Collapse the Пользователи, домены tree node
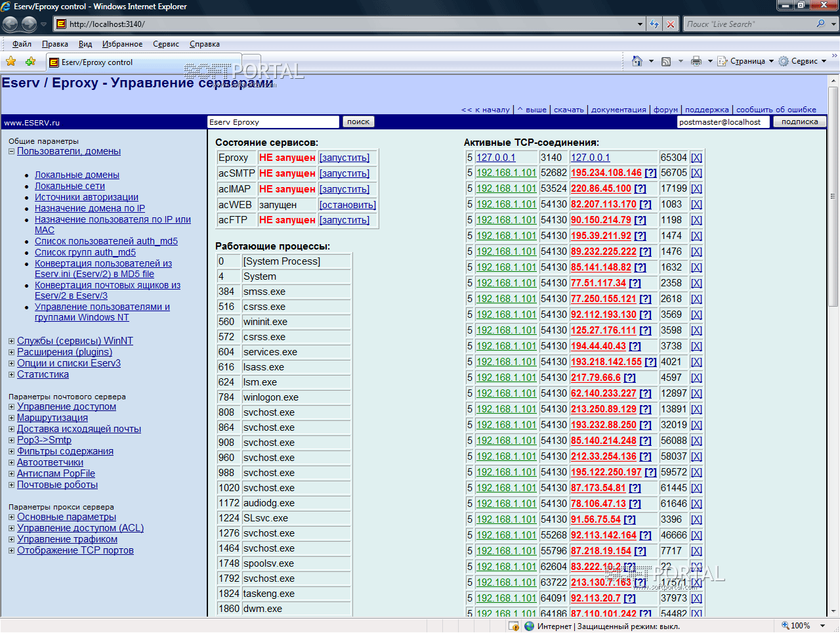 11,152
